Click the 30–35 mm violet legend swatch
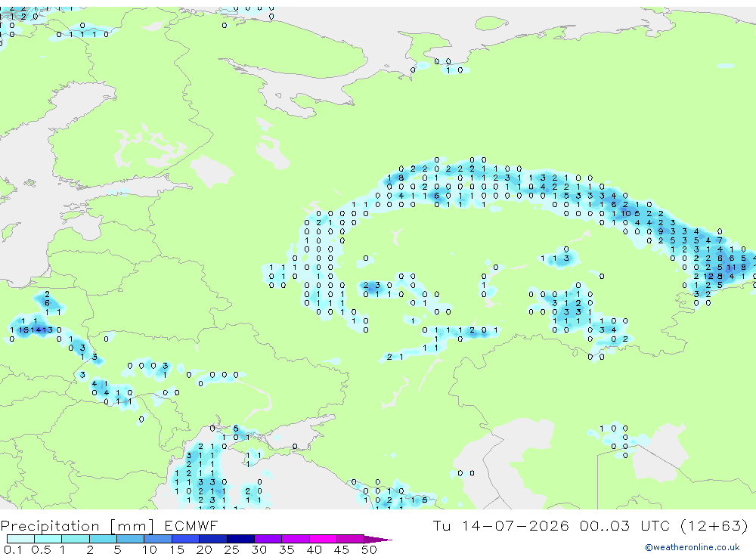The image size is (756, 554). click(x=268, y=539)
